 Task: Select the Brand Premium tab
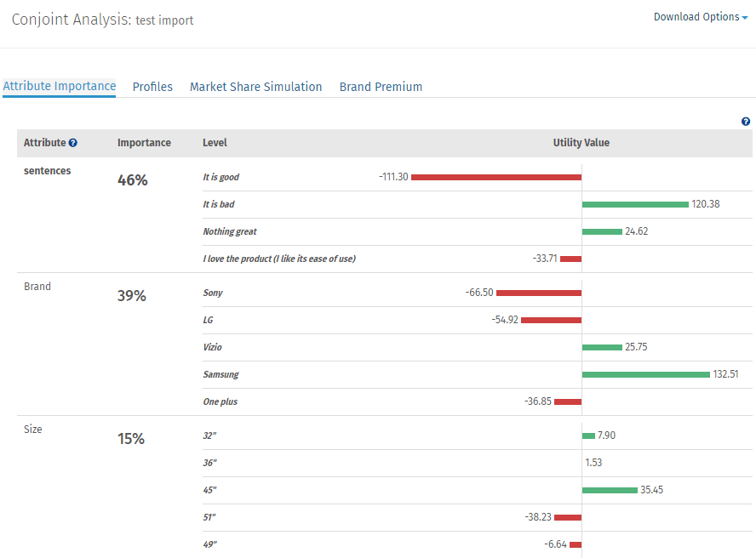[x=381, y=87]
